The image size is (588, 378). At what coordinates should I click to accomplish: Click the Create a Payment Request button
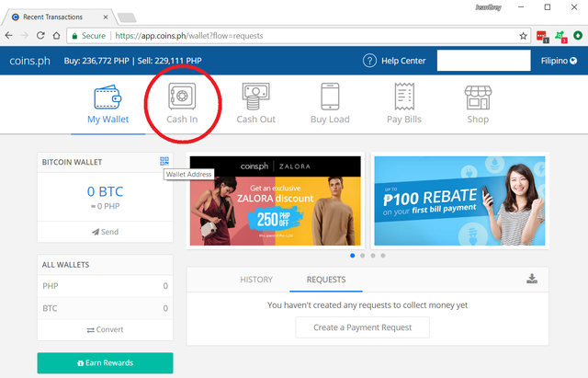(362, 327)
